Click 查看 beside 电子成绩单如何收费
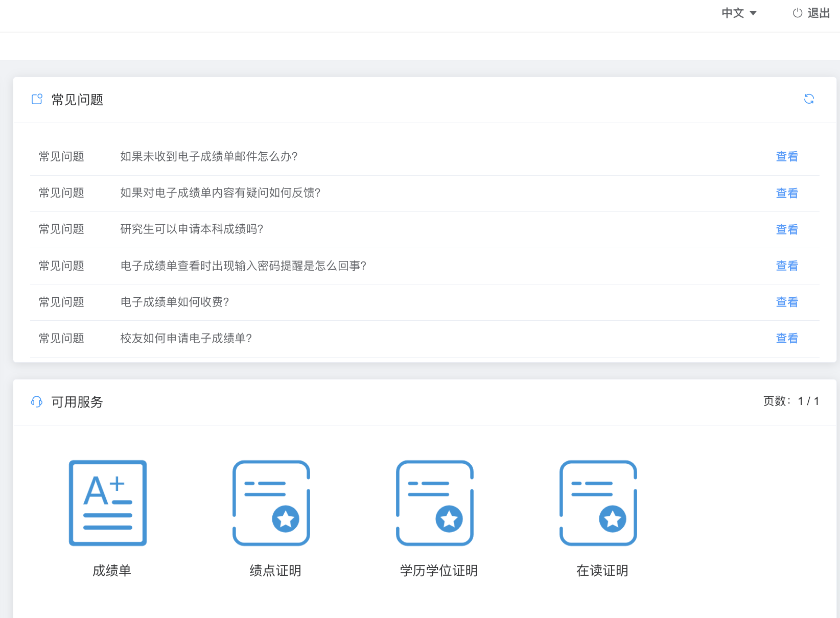 click(x=786, y=302)
